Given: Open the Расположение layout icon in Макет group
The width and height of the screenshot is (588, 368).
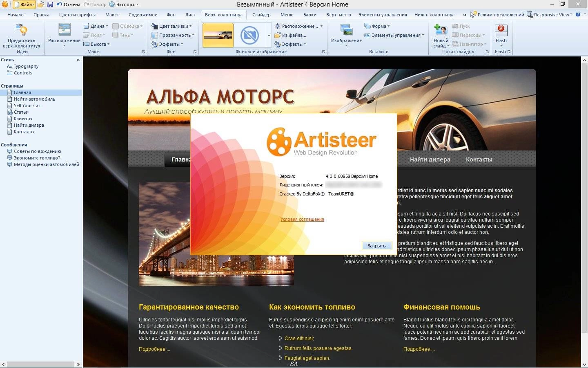Looking at the screenshot, I should click(x=65, y=30).
